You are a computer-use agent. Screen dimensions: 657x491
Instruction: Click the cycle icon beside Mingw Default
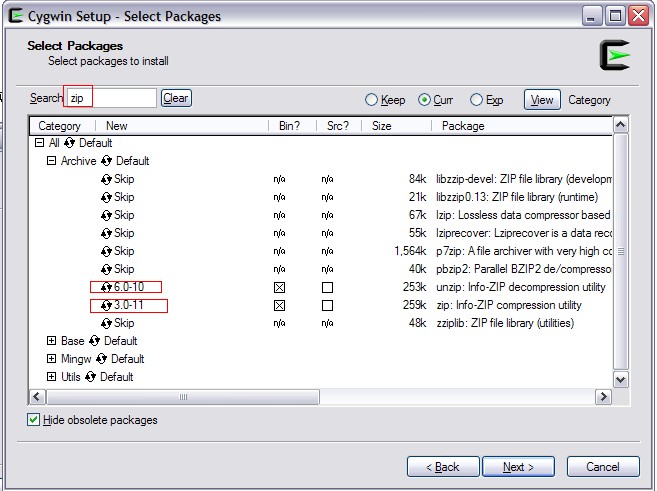pyautogui.click(x=101, y=359)
